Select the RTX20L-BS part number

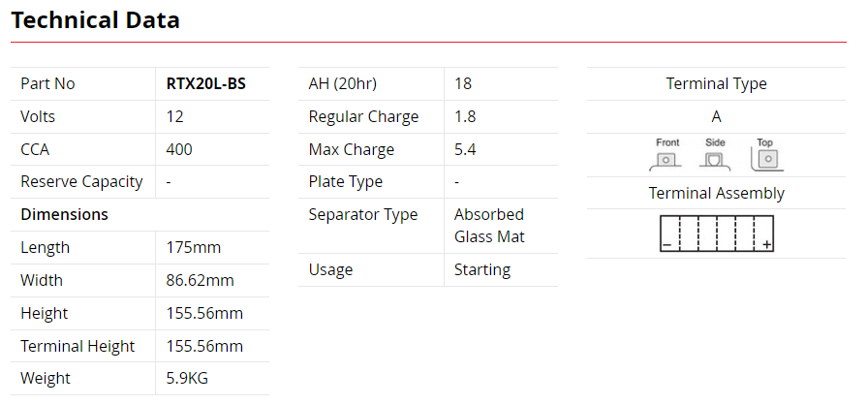point(206,83)
